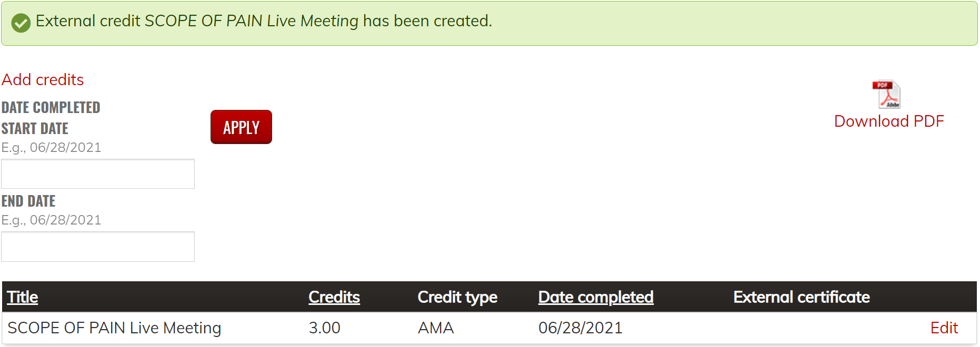Sort table by Title column header
This screenshot has height=347, width=980.
point(22,297)
